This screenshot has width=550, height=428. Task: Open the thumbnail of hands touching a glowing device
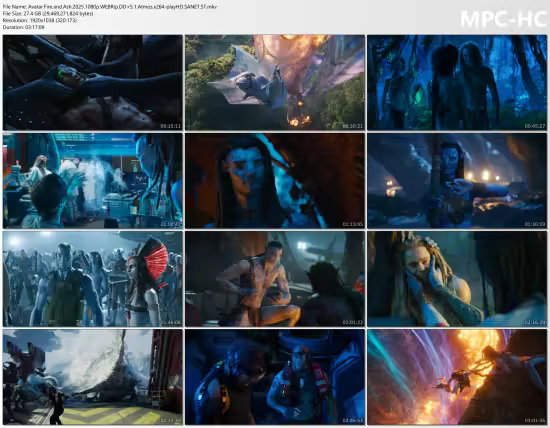(x=93, y=82)
